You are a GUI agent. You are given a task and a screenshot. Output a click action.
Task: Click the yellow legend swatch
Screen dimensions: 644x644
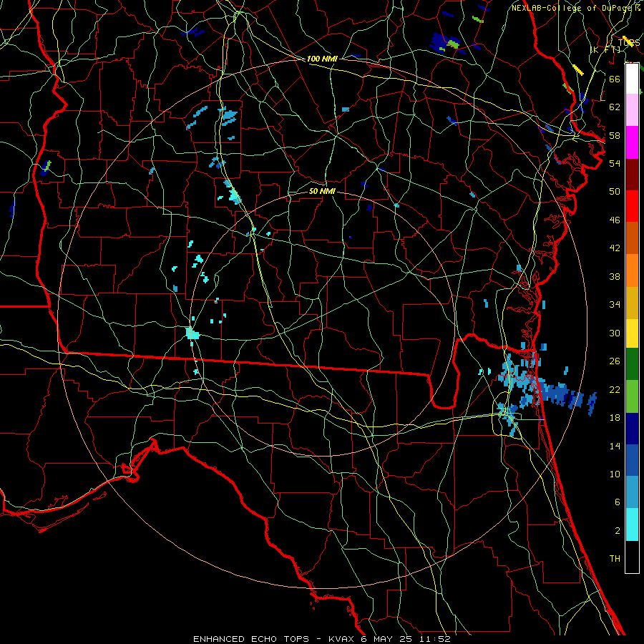point(632,333)
